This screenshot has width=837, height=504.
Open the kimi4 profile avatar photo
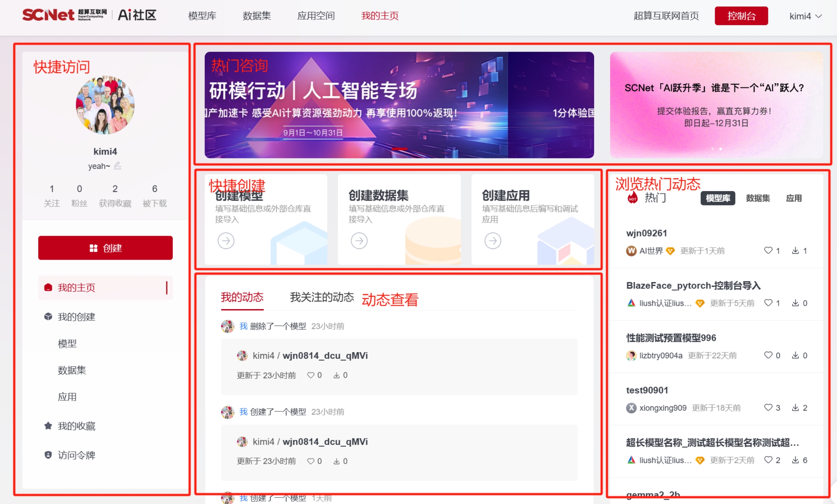coord(105,105)
